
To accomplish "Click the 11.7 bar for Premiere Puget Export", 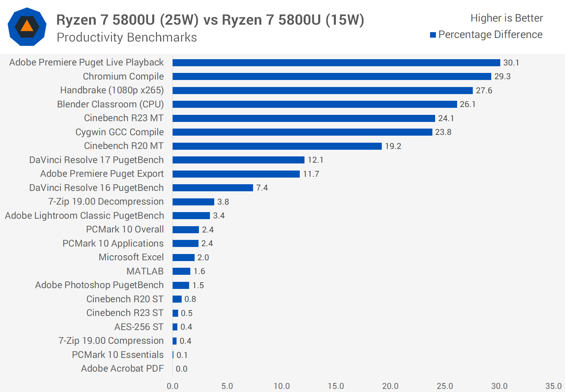I will [236, 174].
